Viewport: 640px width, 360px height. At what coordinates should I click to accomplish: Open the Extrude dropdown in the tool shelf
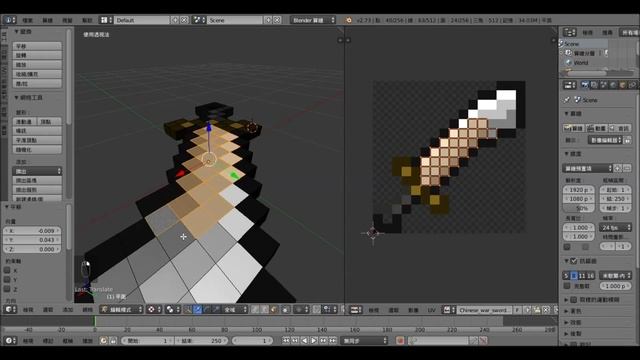(37, 171)
